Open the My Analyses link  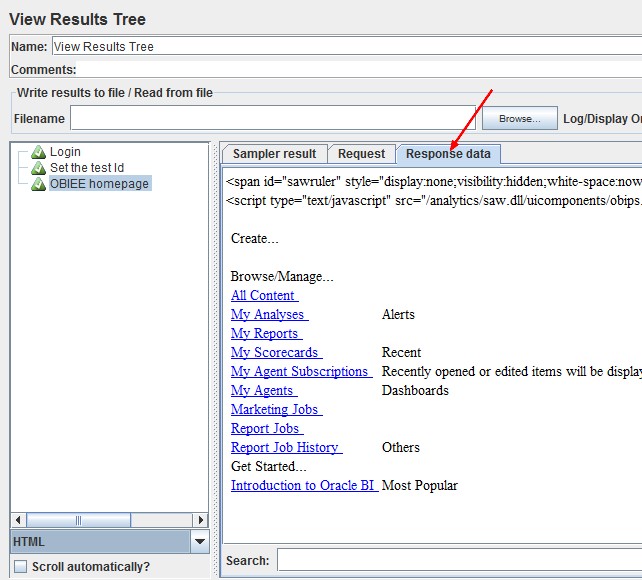tap(269, 314)
